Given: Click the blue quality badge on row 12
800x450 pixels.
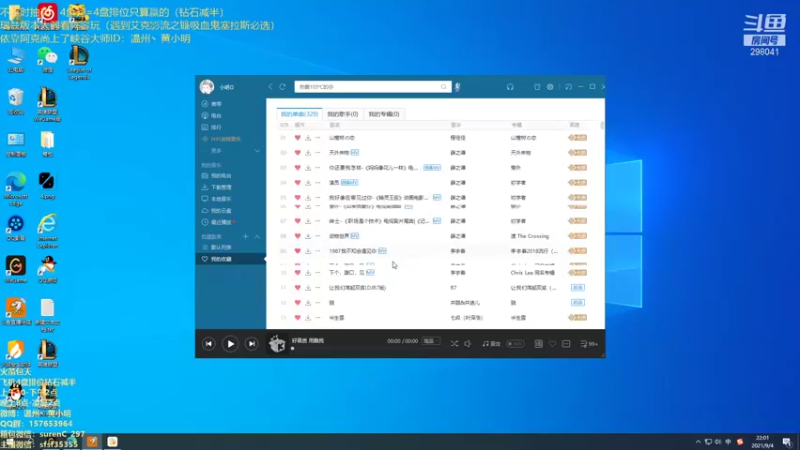Looking at the screenshot, I should (x=578, y=303).
